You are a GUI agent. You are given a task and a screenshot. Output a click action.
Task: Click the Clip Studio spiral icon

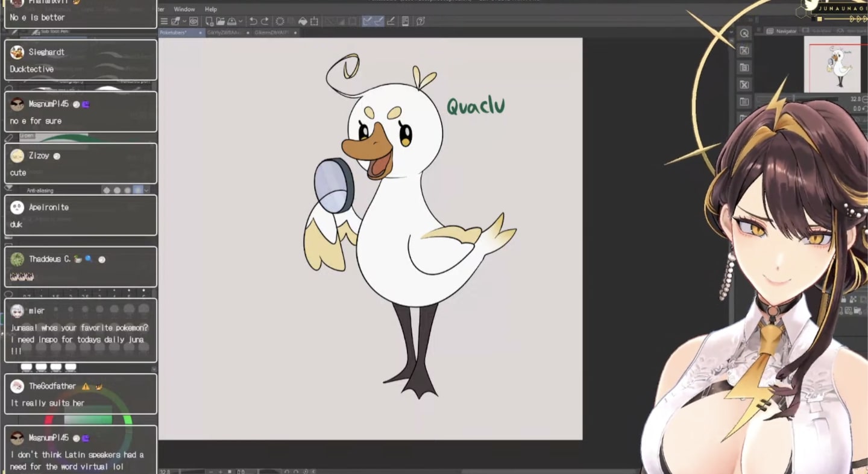193,21
